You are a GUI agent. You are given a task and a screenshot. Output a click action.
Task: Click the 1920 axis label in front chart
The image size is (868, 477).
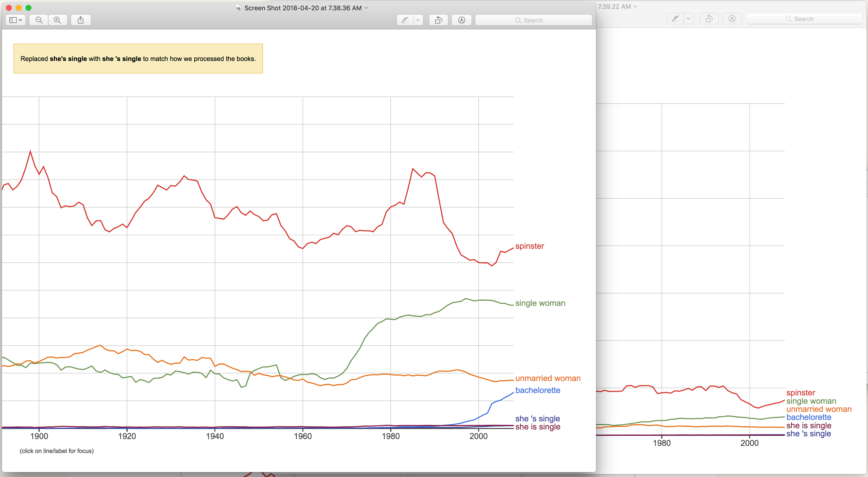127,436
